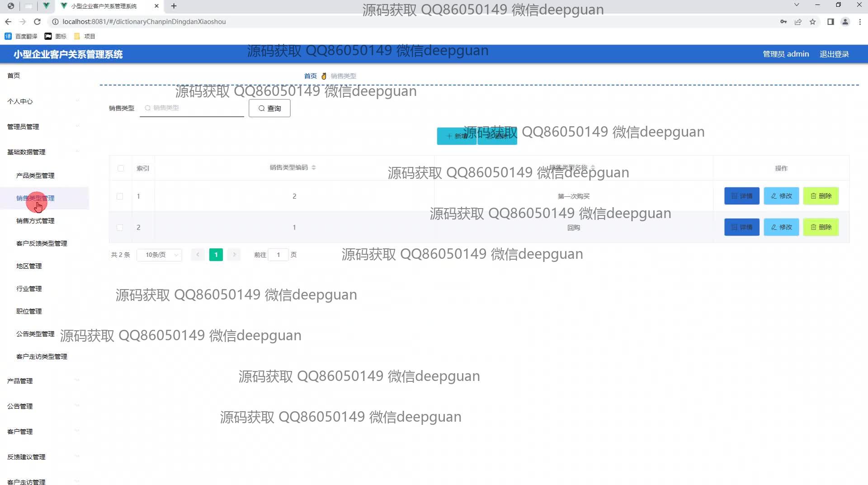Click the yellow-green 删除 button for 第一次购买
Viewport: 868px width, 485px height.
pos(821,196)
